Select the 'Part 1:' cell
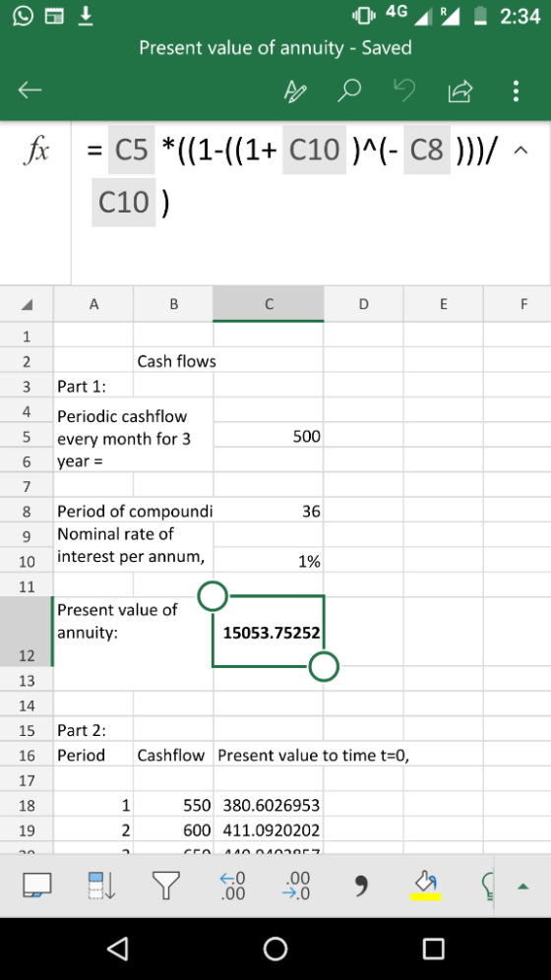Screen dimensions: 551x980 93,387
